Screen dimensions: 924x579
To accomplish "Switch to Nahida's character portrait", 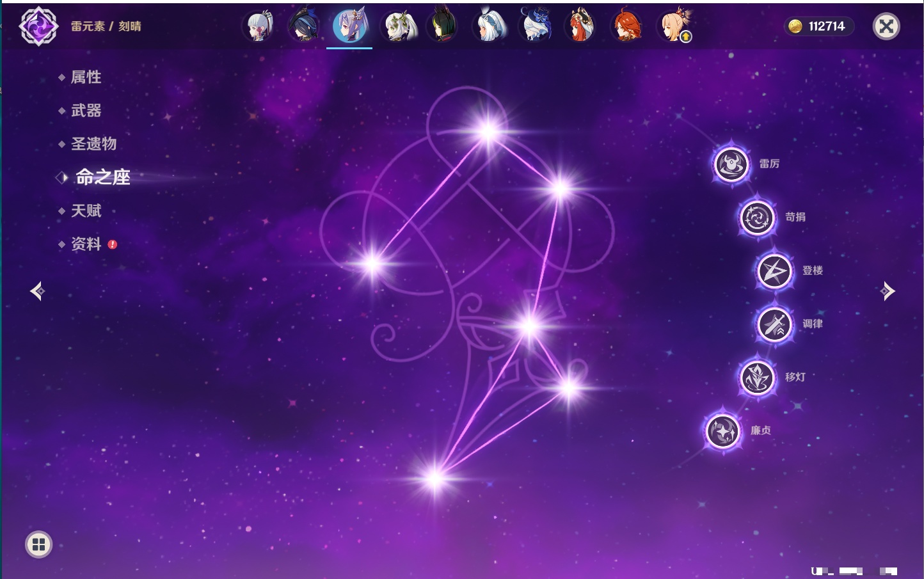I will (x=399, y=27).
